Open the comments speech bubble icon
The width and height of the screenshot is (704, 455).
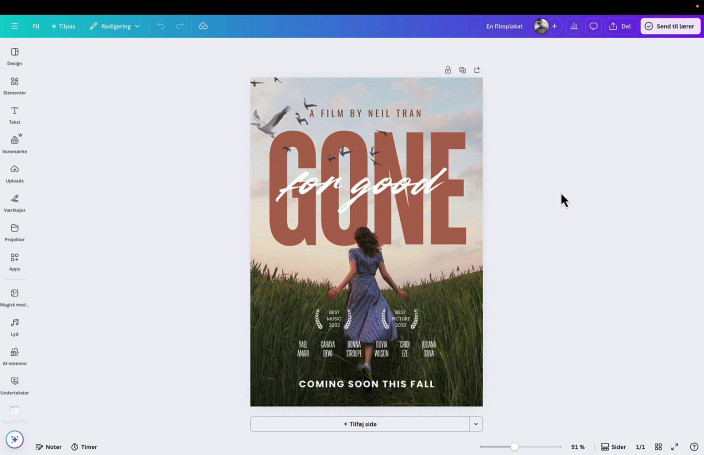593,26
